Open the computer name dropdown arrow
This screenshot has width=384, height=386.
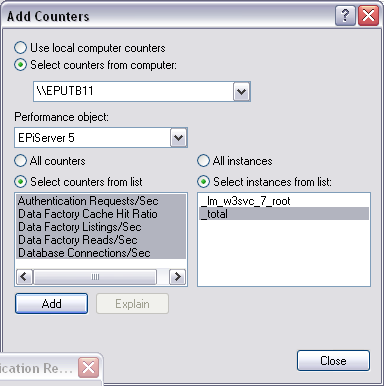pyautogui.click(x=241, y=91)
